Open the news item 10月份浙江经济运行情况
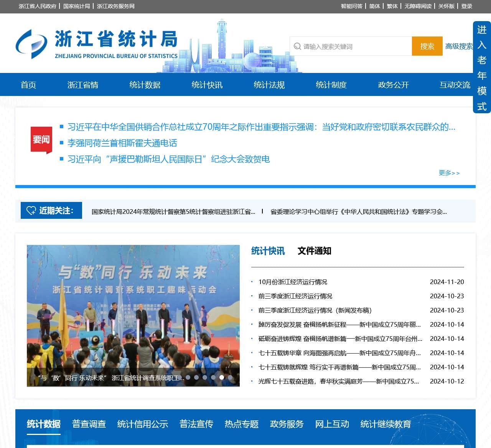The image size is (491, 448). pyautogui.click(x=293, y=282)
